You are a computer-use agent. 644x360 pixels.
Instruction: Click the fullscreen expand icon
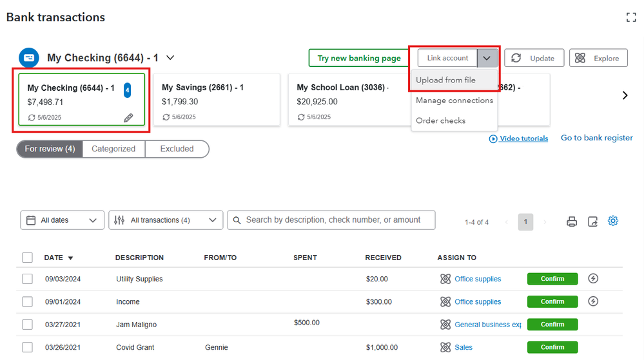coord(631,17)
